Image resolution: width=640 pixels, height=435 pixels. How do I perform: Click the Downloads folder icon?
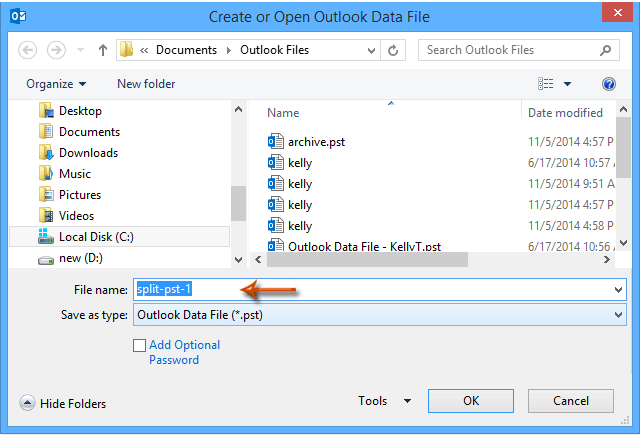tap(46, 153)
